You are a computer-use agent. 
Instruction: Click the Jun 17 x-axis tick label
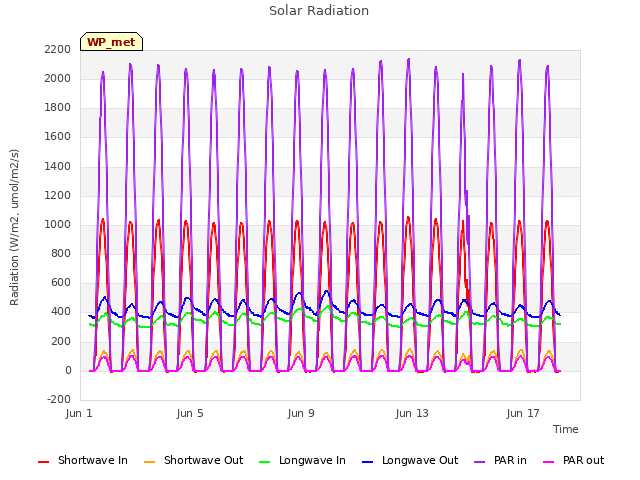(x=523, y=413)
